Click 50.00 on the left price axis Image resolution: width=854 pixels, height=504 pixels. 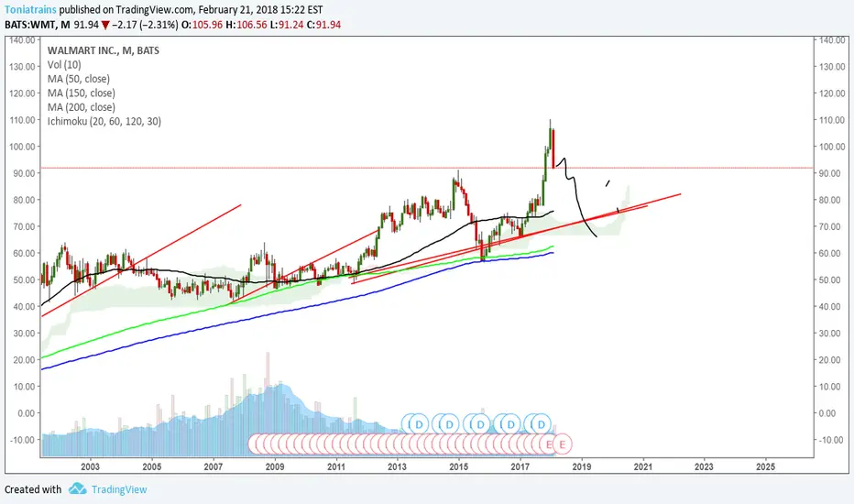click(x=24, y=280)
